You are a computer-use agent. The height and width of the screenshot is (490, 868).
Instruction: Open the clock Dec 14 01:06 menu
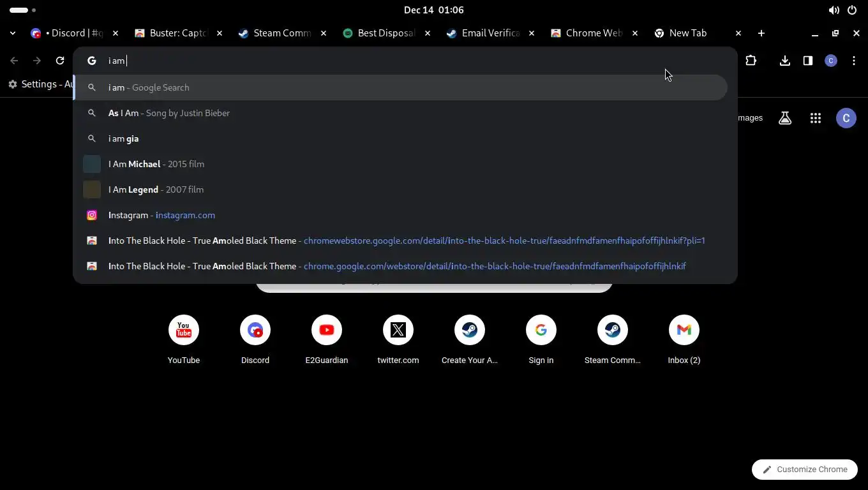(x=434, y=10)
